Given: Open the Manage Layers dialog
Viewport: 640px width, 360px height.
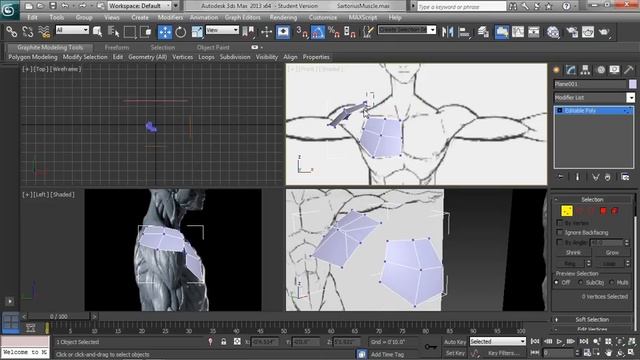Looking at the screenshot, I should tap(483, 32).
